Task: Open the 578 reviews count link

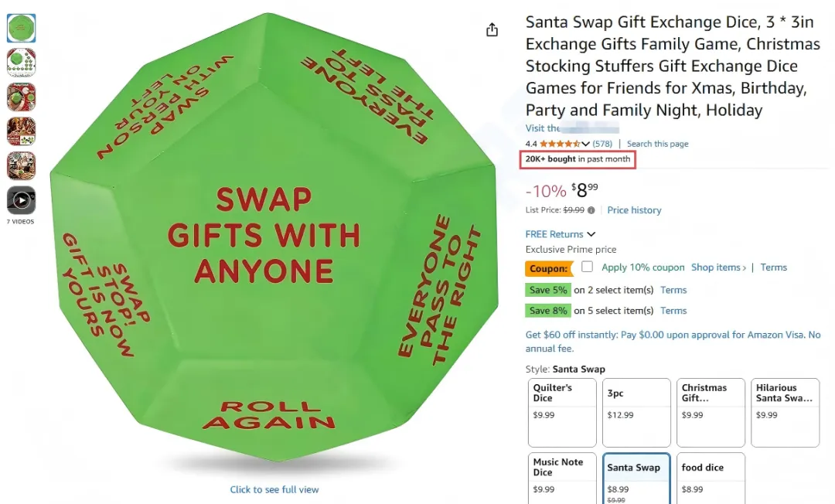Action: [x=602, y=144]
